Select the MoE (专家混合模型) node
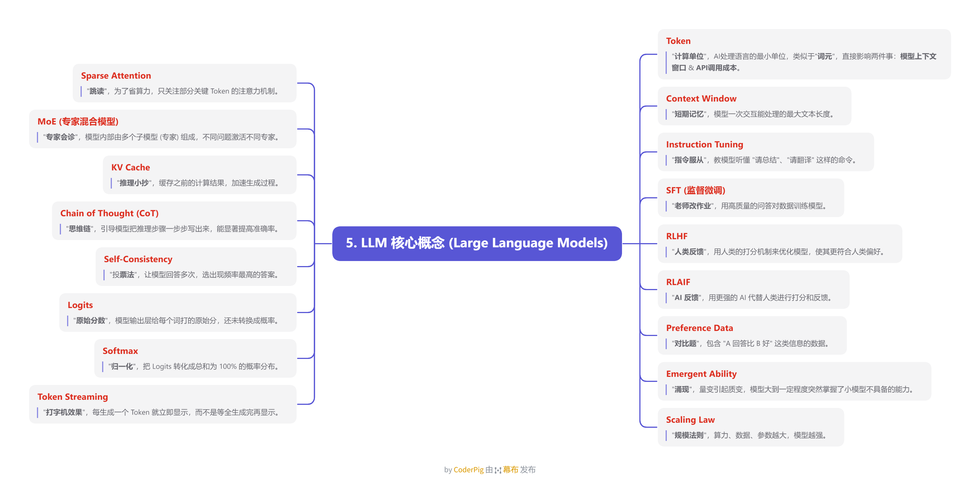This screenshot has width=980, height=484. pos(78,121)
